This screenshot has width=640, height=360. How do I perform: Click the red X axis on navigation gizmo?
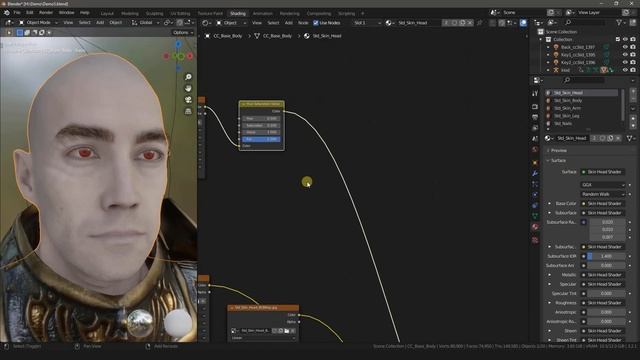coord(190,56)
